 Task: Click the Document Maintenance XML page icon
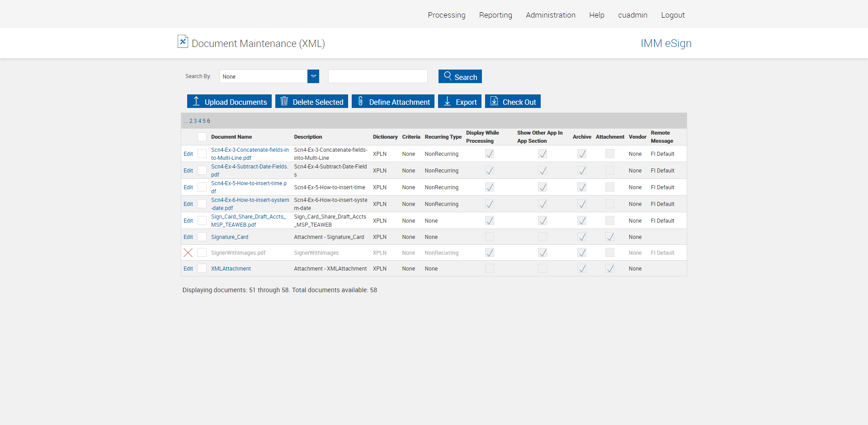click(183, 42)
